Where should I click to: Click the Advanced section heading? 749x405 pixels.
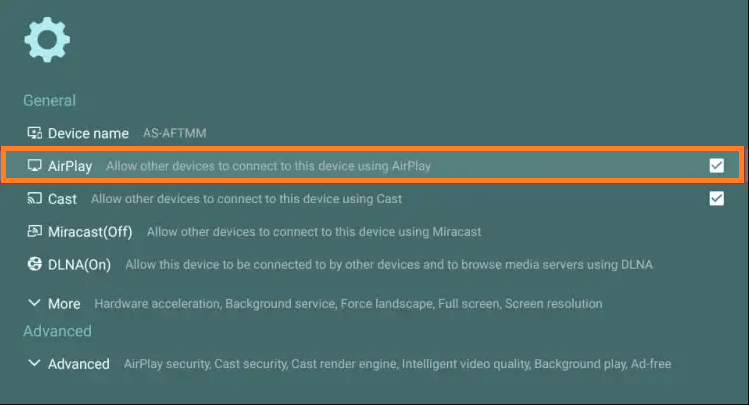click(57, 331)
